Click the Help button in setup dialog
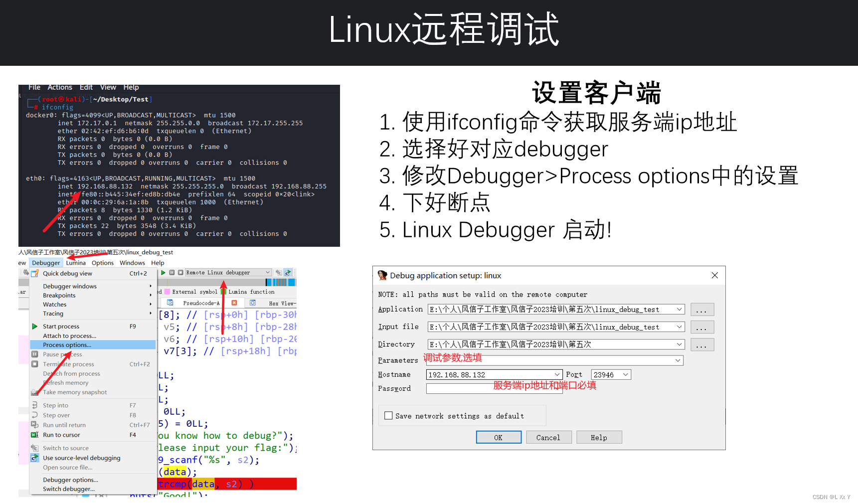 [x=599, y=437]
